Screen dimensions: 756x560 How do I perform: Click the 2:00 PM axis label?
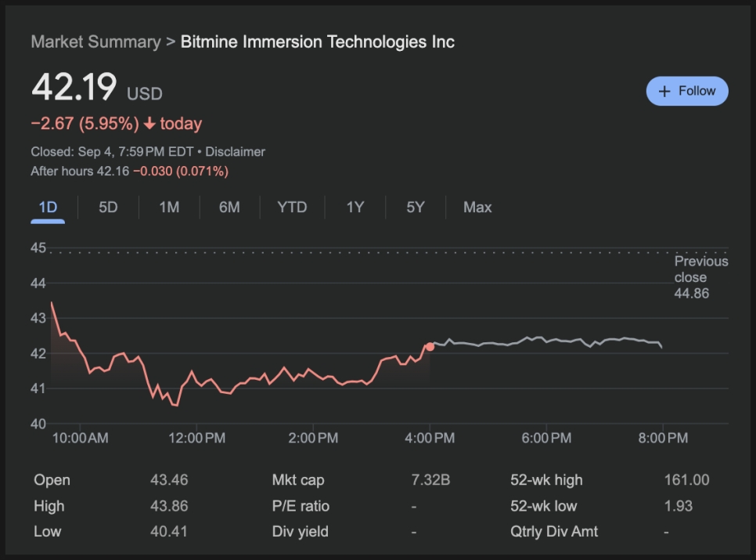click(313, 438)
